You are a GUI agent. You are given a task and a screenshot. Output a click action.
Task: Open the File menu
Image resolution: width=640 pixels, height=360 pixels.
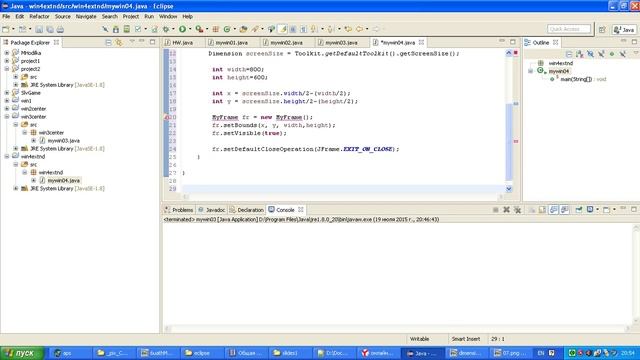tap(6, 16)
